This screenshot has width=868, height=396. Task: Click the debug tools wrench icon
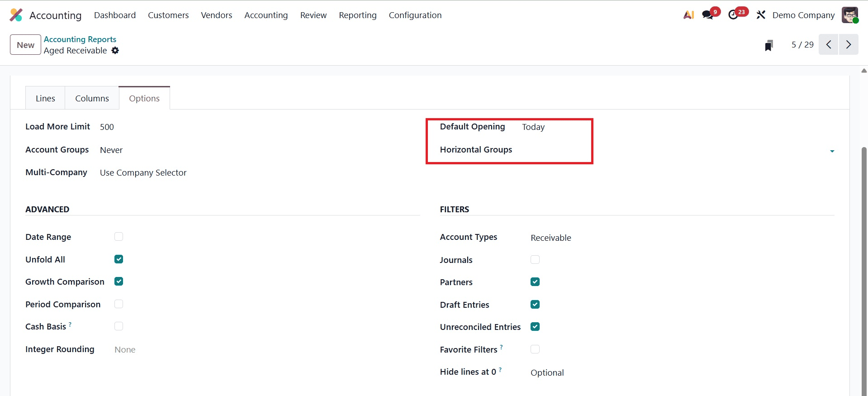pos(761,15)
